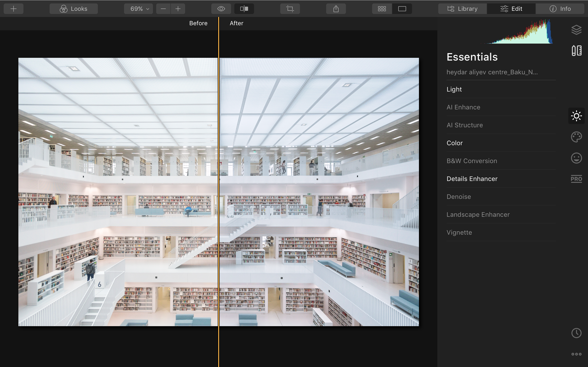Toggle the eye quick preview button
Screen dimensions: 588x367
coord(221,9)
